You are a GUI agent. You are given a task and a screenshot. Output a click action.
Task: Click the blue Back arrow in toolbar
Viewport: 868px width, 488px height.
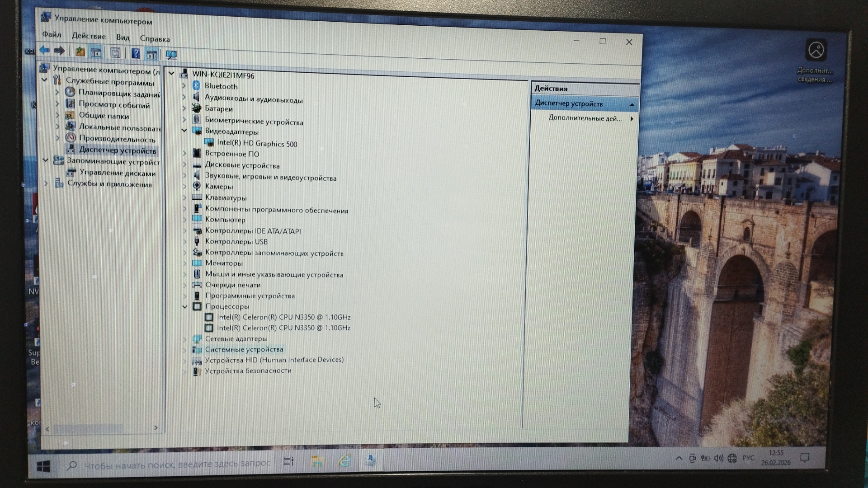[44, 51]
